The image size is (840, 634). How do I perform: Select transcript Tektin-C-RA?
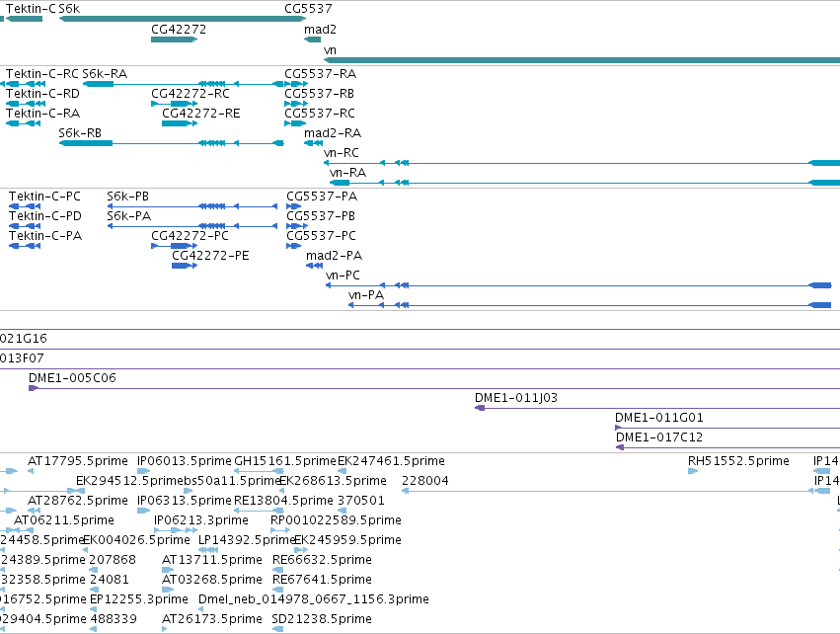(23, 123)
